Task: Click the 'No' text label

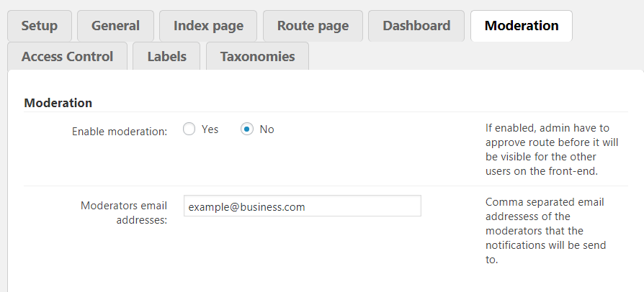Action: 267,129
